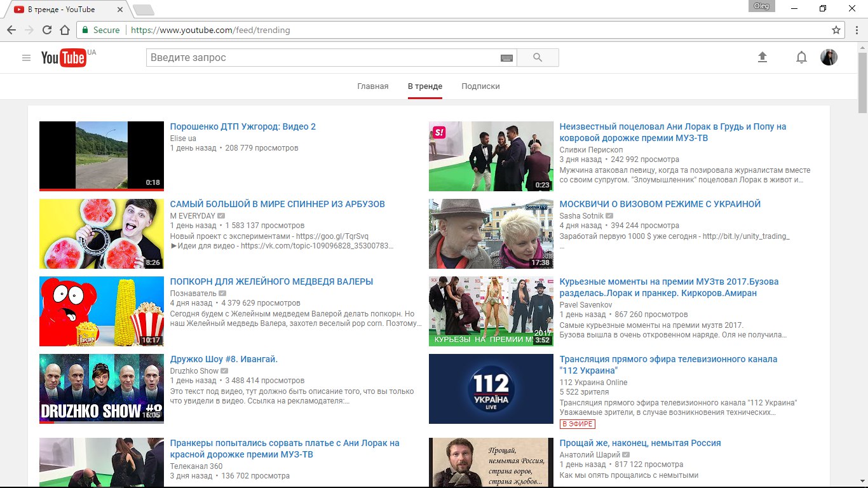Open the 112 Украина live stream thumbnail
The height and width of the screenshot is (488, 868).
pyautogui.click(x=491, y=389)
